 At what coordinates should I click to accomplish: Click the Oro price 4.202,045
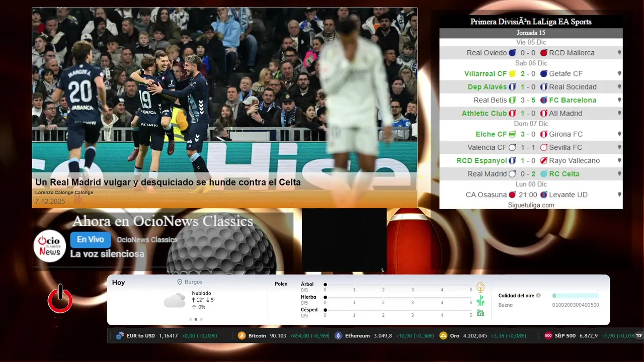pyautogui.click(x=475, y=335)
